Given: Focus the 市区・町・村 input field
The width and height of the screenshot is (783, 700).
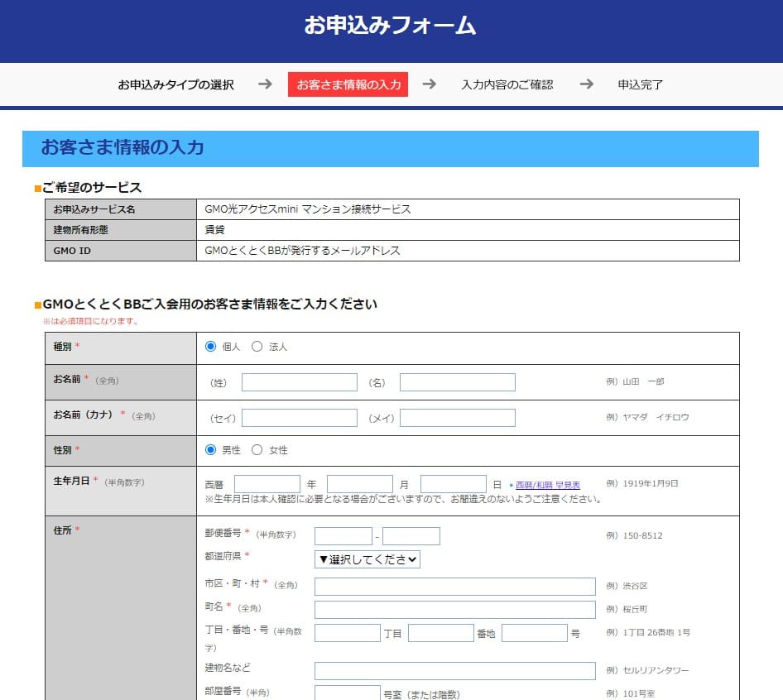Looking at the screenshot, I should click(455, 587).
